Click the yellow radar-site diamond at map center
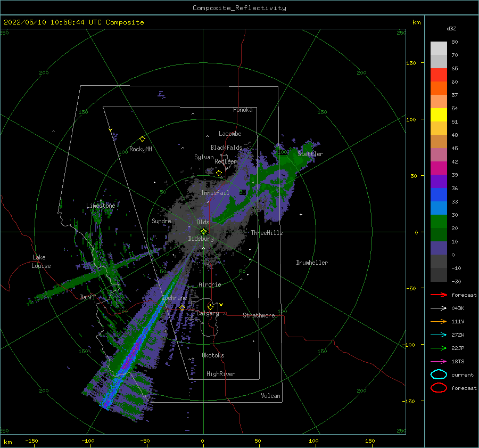This screenshot has width=479, height=448. click(x=203, y=232)
